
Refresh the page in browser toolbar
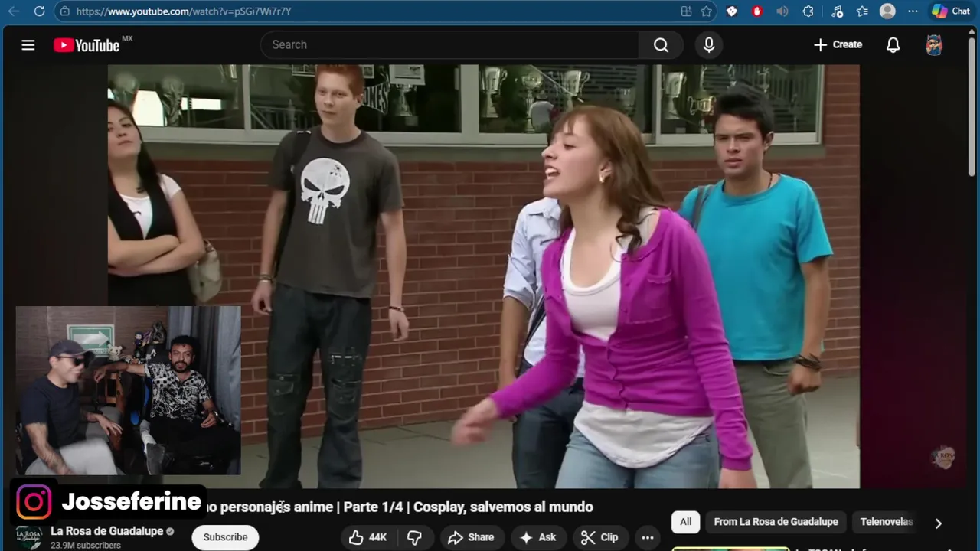[39, 11]
